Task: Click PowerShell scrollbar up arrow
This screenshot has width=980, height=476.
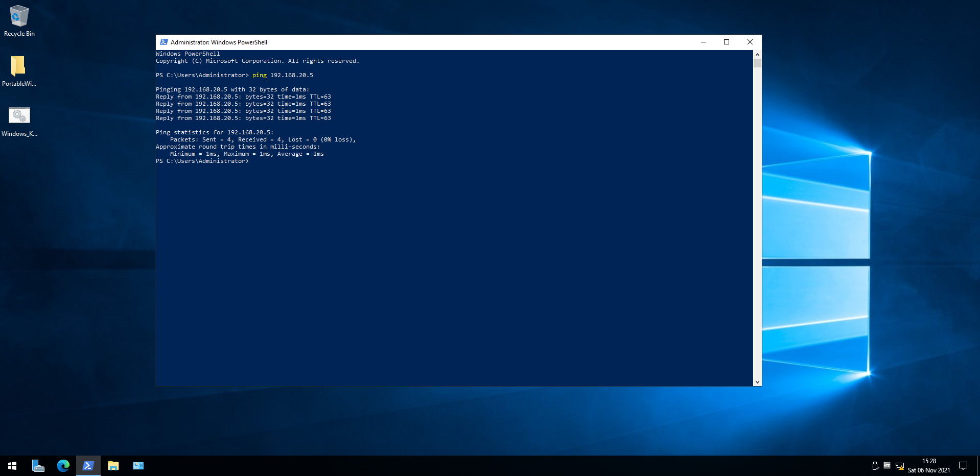Action: (x=757, y=54)
